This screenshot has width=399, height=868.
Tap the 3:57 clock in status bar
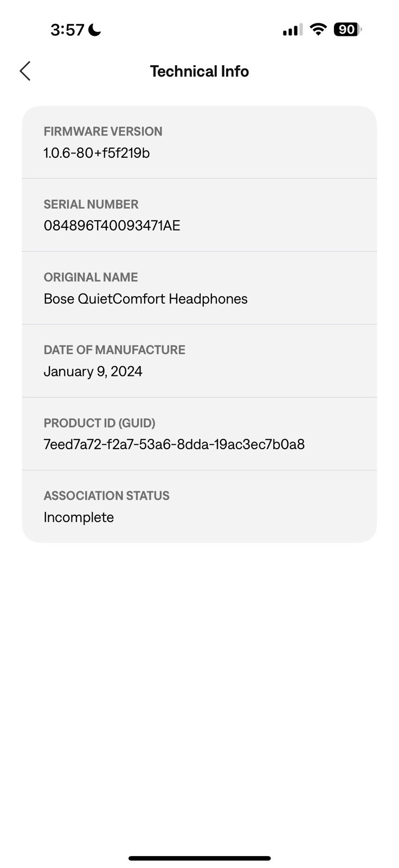pyautogui.click(x=67, y=29)
